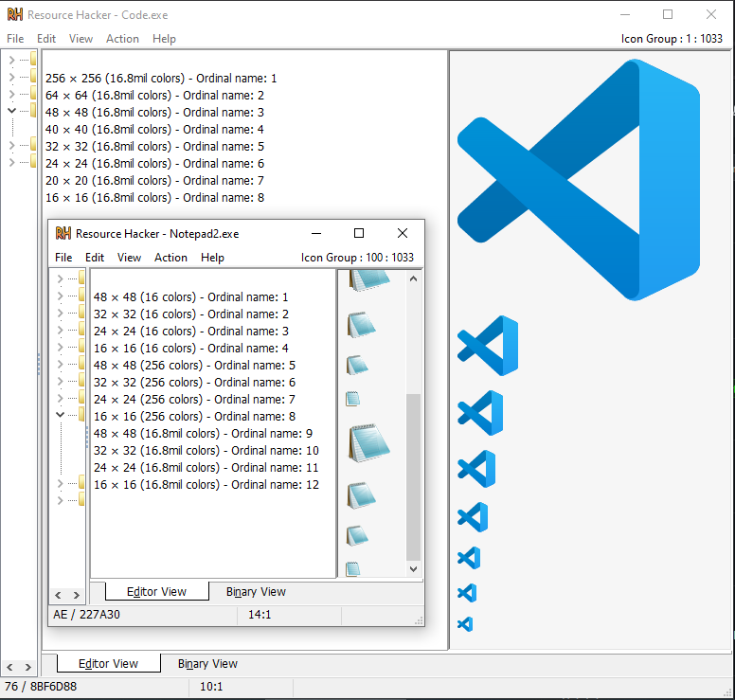Expand the topmost tree node in Code.exe window
The image size is (735, 700).
coord(11,60)
